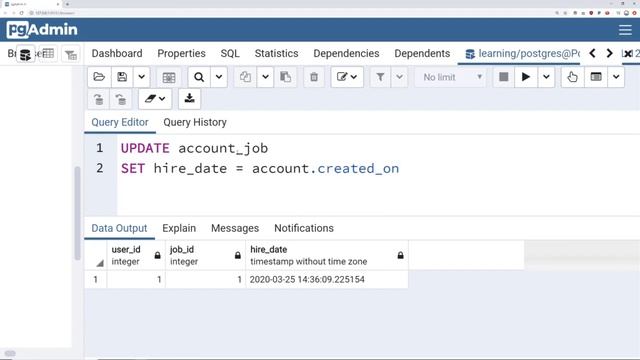Switch to the SQL tab
Screen dimensions: 640x360
click(230, 53)
